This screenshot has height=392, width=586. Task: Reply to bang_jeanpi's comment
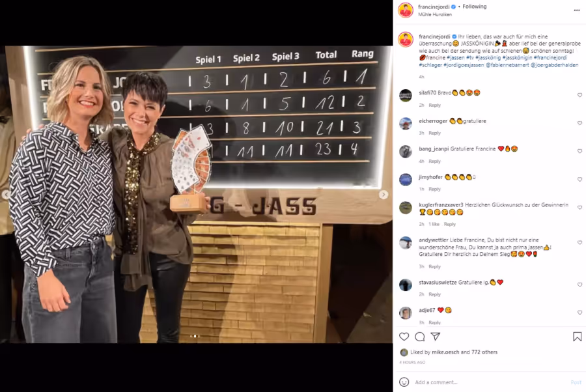pyautogui.click(x=435, y=161)
